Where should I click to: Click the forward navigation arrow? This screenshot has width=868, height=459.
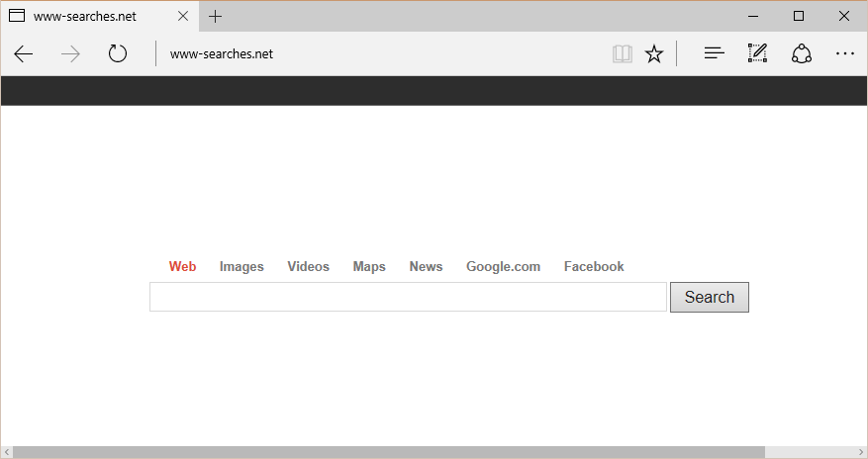(70, 53)
